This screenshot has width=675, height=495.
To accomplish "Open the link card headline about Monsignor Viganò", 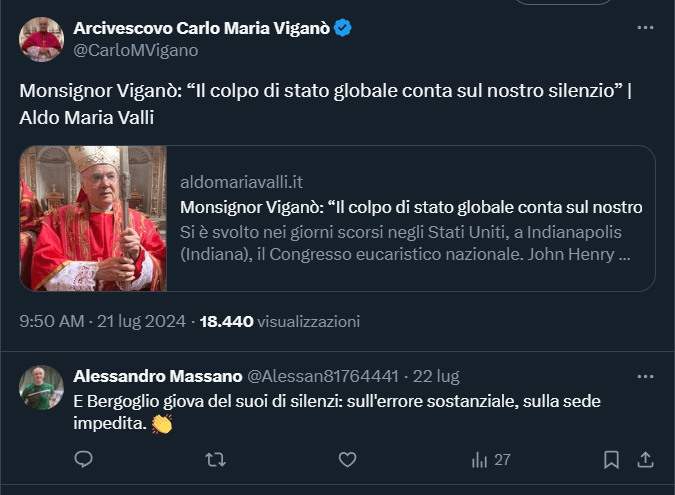I will [411, 208].
